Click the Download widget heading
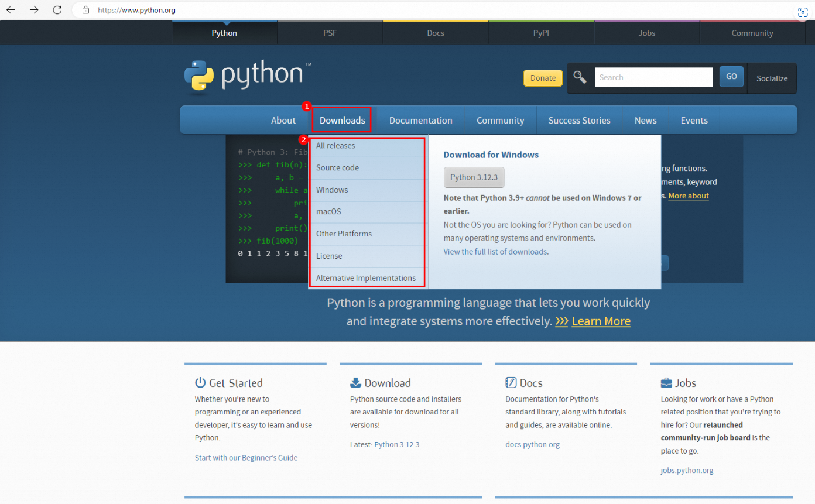815x504 pixels. click(x=388, y=383)
